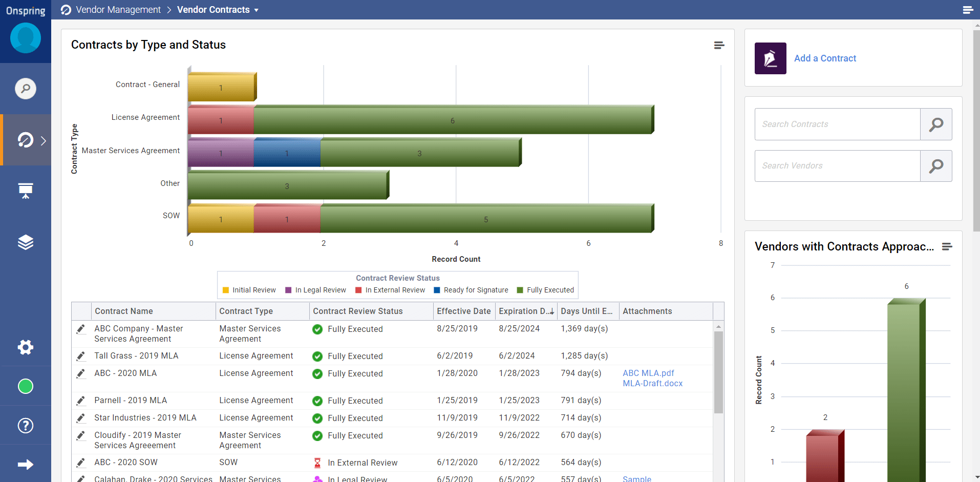The height and width of the screenshot is (482, 980).
Task: Click the Onspring logo
Action: pos(26,11)
